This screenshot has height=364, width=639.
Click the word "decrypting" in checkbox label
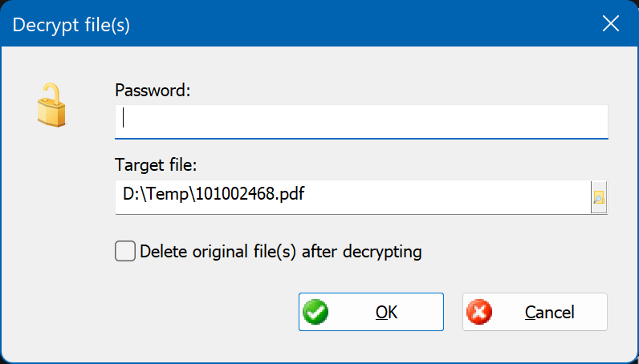point(382,252)
